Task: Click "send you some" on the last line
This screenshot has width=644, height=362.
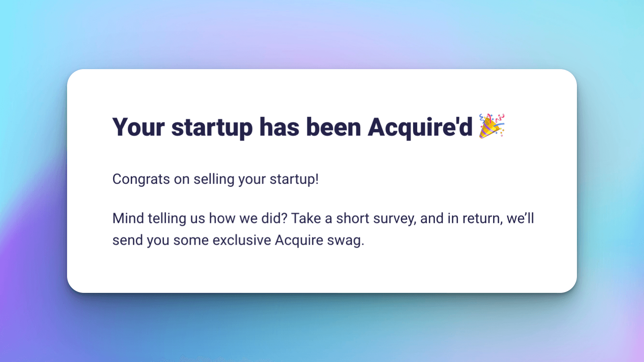Action: [x=161, y=240]
